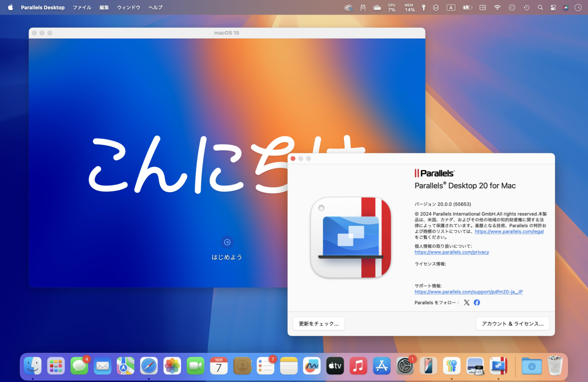Open the support pdfm20-ja_JP link
The height and width of the screenshot is (382, 588).
pyautogui.click(x=469, y=292)
